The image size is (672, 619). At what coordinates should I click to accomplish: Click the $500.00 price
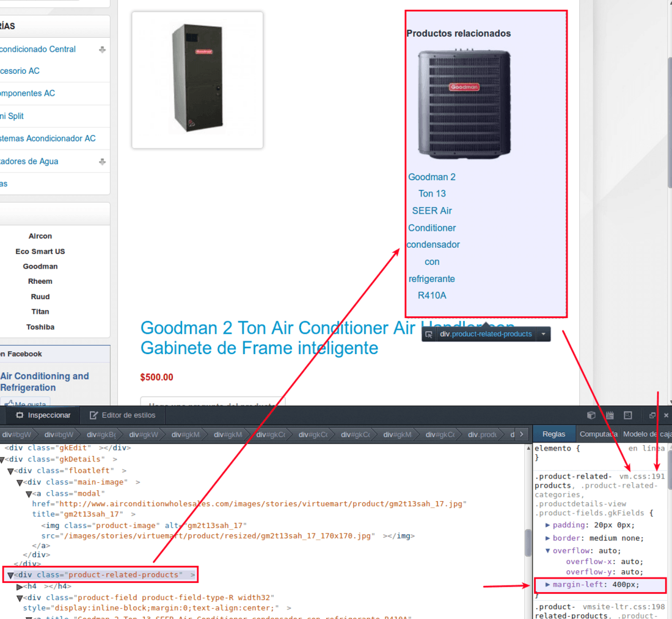(157, 377)
